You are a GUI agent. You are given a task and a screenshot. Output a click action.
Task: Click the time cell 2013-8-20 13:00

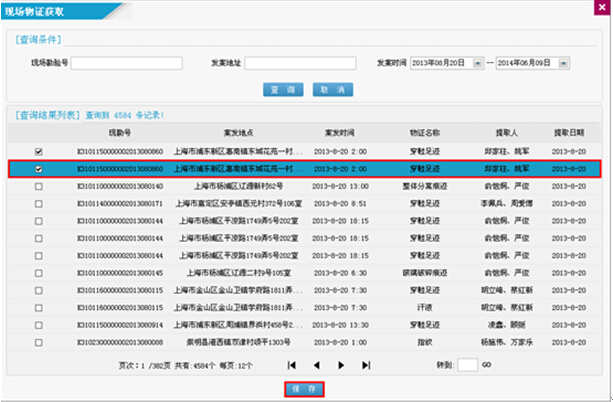(x=340, y=186)
